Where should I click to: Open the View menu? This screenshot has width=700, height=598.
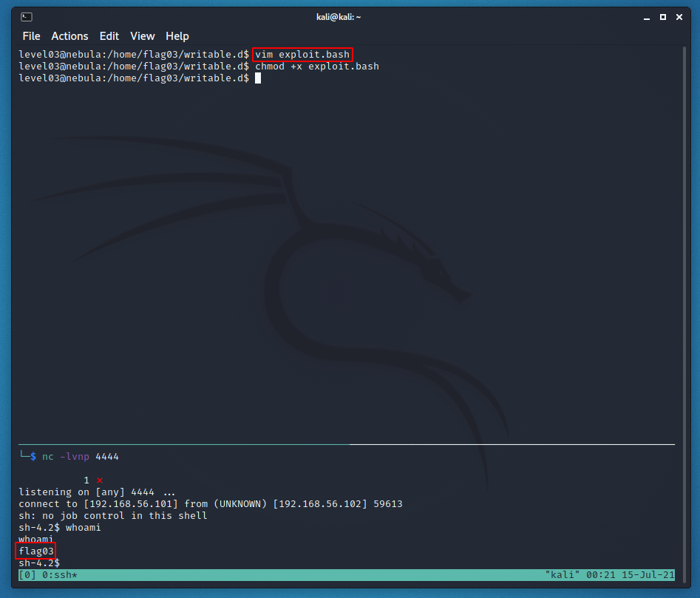pos(143,36)
